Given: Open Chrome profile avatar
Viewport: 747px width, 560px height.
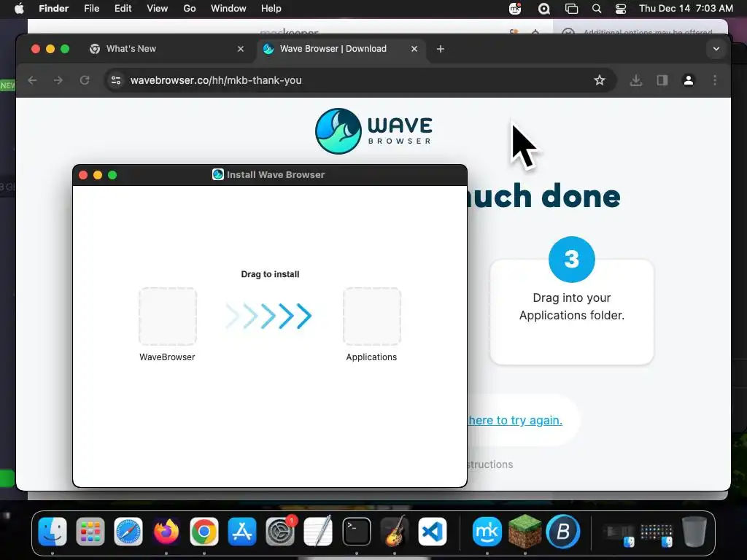Looking at the screenshot, I should point(689,80).
